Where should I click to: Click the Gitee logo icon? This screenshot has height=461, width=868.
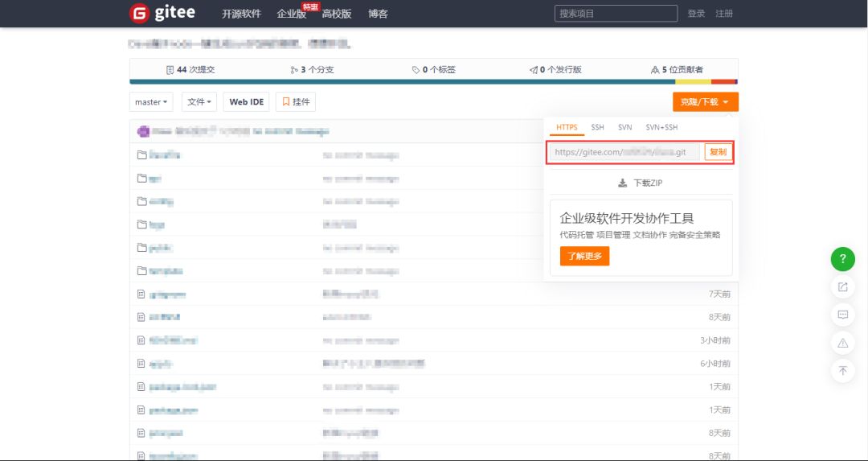point(140,14)
